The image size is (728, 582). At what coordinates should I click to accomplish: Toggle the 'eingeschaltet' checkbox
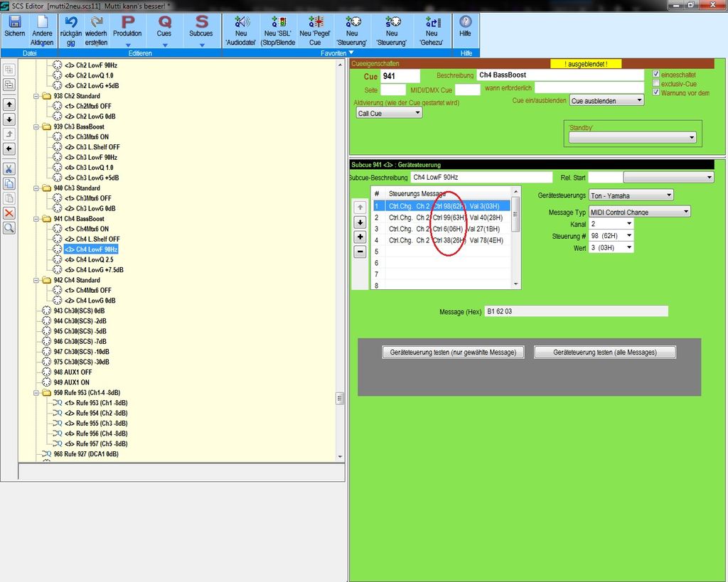click(656, 74)
